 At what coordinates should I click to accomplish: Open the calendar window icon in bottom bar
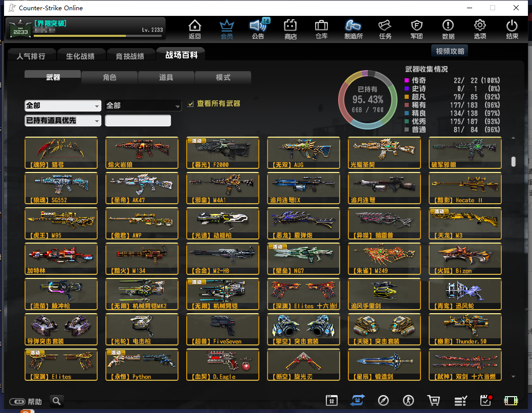(331, 400)
